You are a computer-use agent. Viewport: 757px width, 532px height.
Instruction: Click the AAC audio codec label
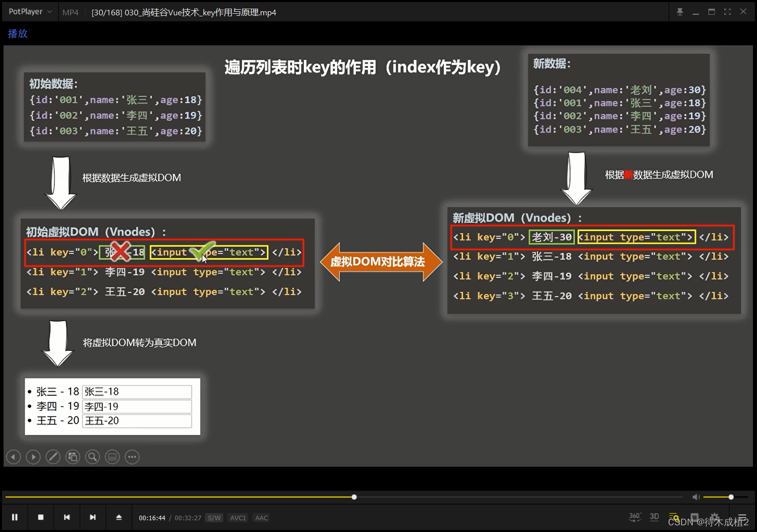click(x=262, y=518)
